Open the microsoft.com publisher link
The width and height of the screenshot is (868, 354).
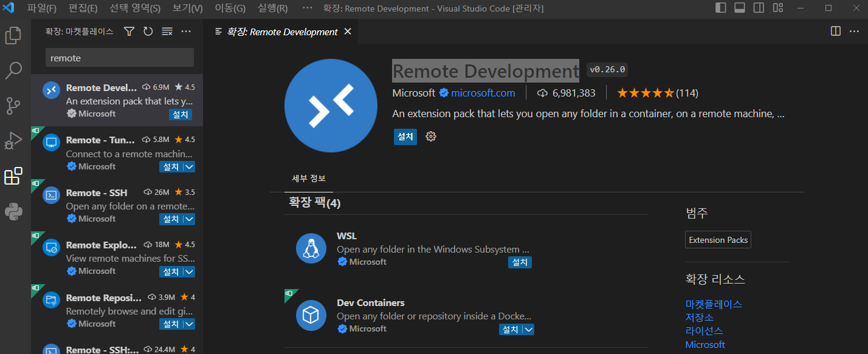coord(483,93)
